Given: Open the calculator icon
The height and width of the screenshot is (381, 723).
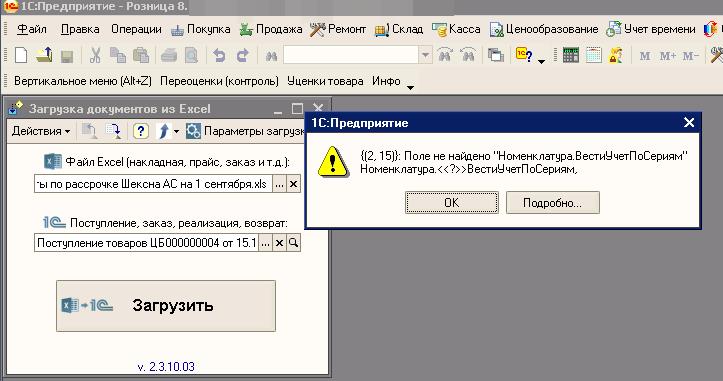Looking at the screenshot, I should pos(570,55).
